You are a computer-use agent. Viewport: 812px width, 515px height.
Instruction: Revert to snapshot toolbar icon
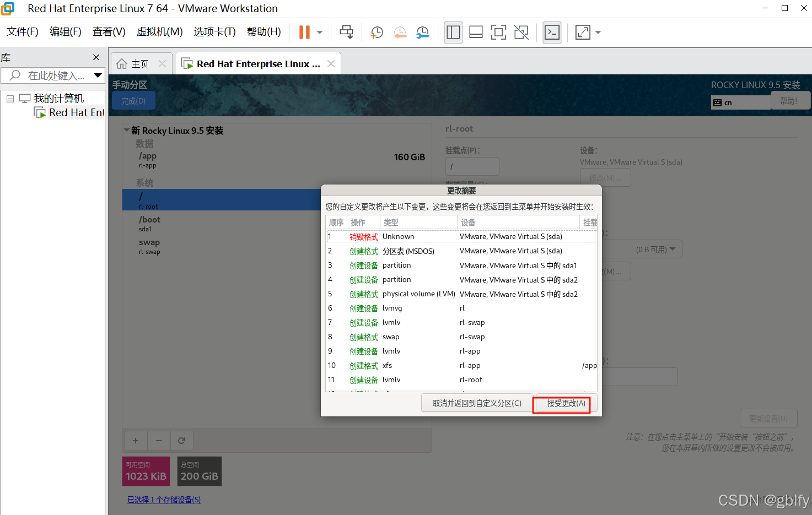pos(400,32)
